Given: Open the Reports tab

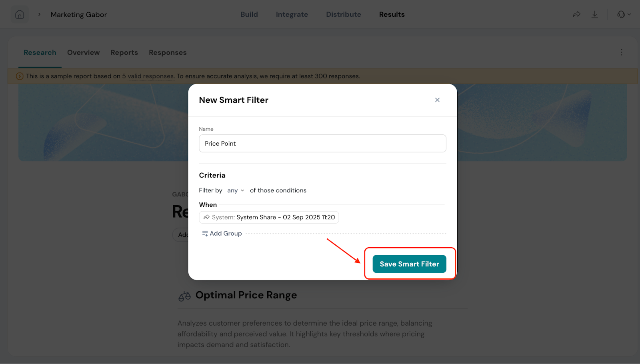Looking at the screenshot, I should [124, 52].
